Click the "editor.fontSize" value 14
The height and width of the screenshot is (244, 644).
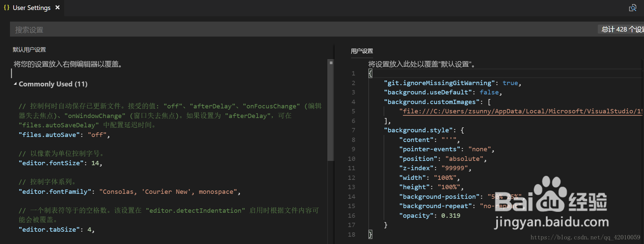95,163
